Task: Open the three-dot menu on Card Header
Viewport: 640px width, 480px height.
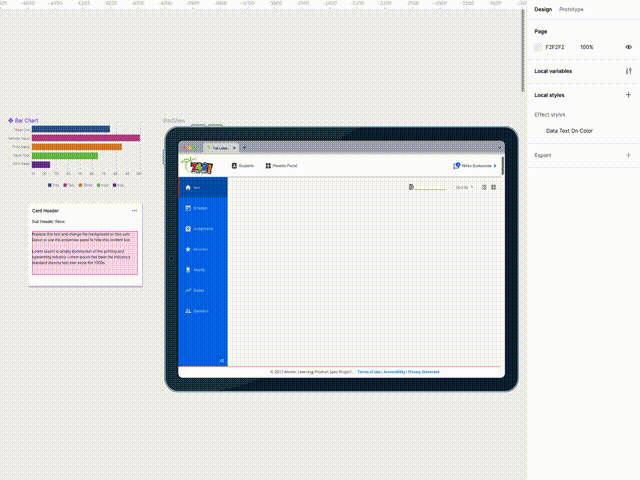Action: 134,211
